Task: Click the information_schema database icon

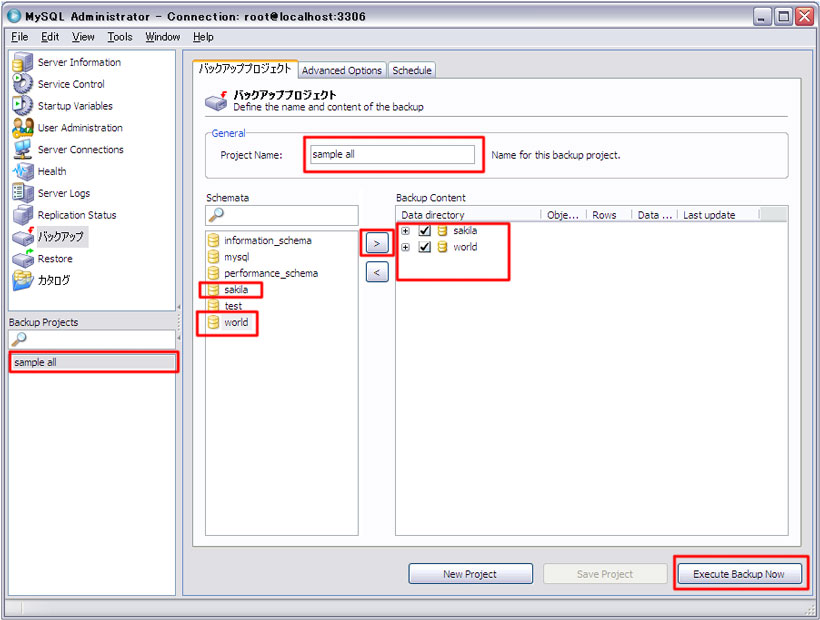Action: (213, 240)
